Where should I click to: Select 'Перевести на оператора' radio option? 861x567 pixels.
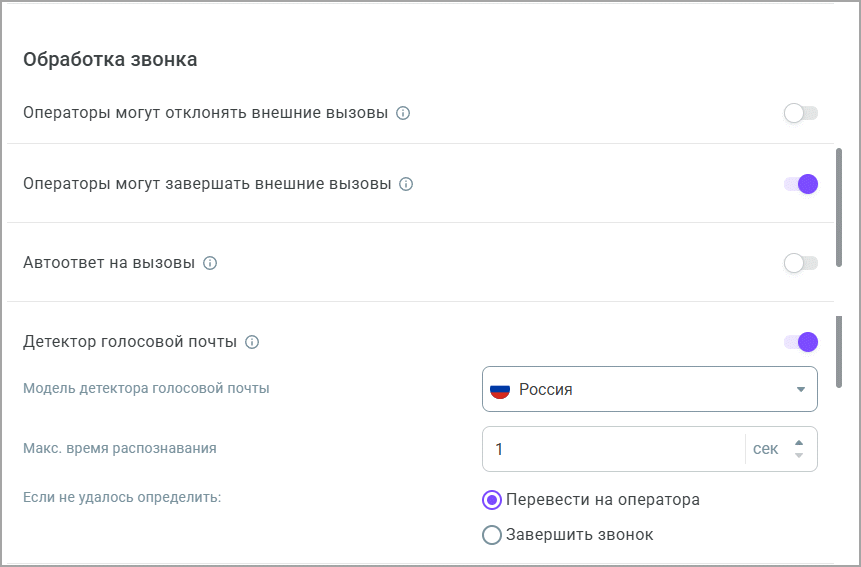click(x=491, y=500)
